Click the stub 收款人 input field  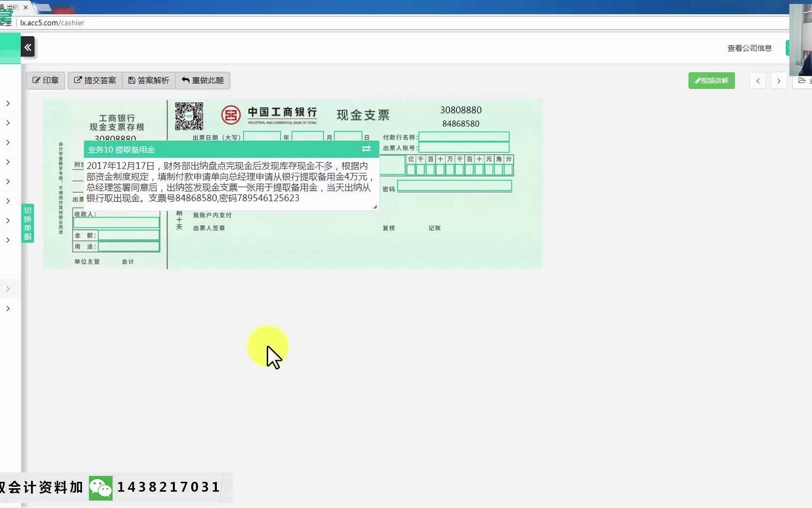(x=117, y=223)
